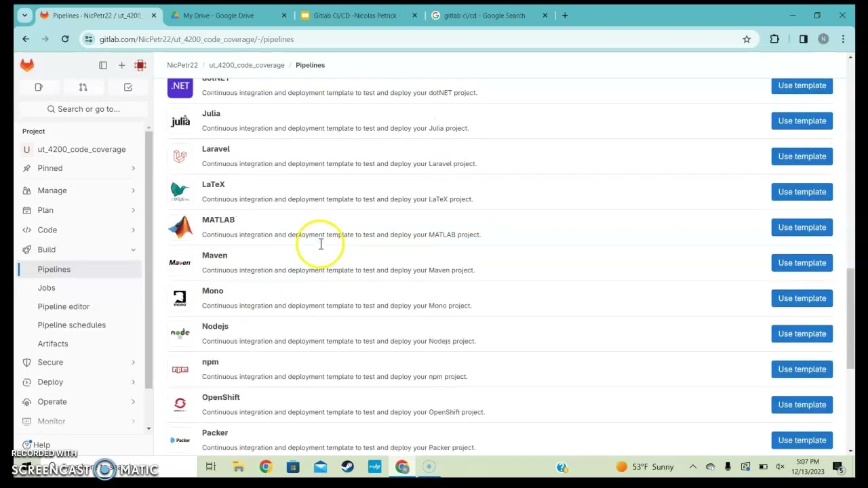Open Steam from the taskbar
This screenshot has height=488, width=868.
tap(347, 466)
